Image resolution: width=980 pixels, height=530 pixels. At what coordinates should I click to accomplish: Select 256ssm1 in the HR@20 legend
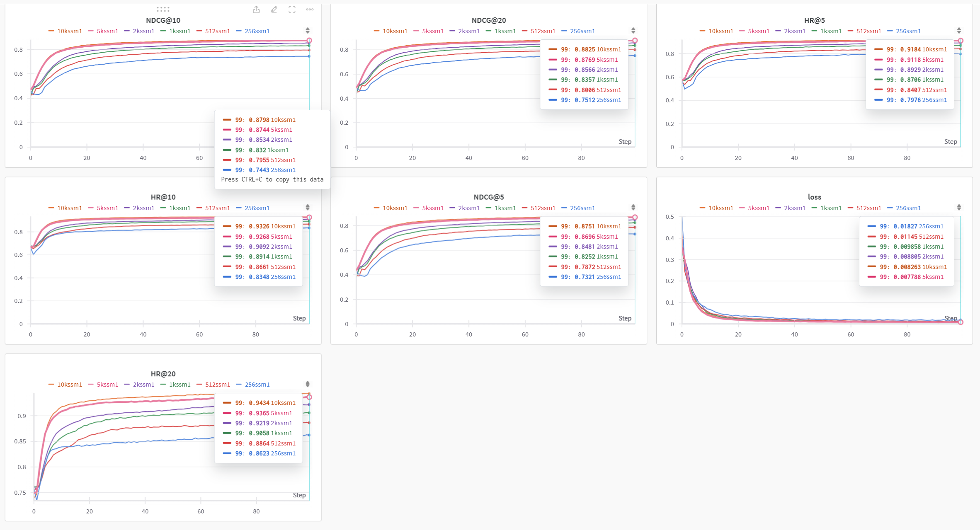(257, 385)
